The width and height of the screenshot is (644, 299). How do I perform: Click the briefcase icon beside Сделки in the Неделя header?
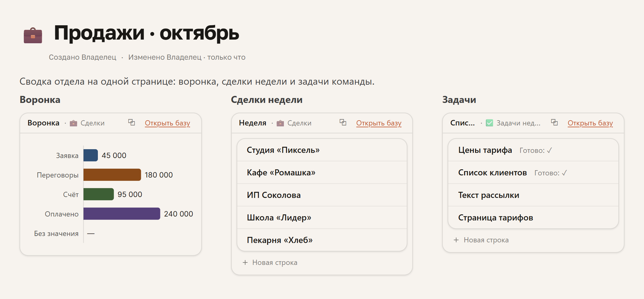[280, 123]
